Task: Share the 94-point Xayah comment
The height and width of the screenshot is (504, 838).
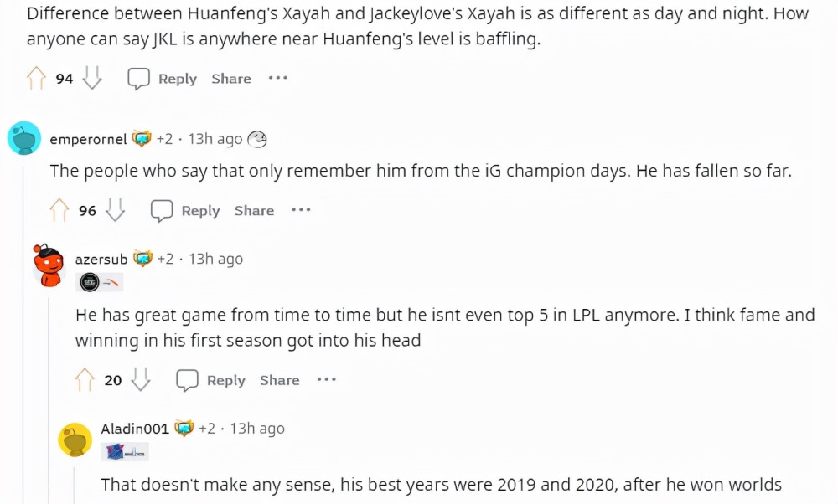Action: [x=231, y=79]
